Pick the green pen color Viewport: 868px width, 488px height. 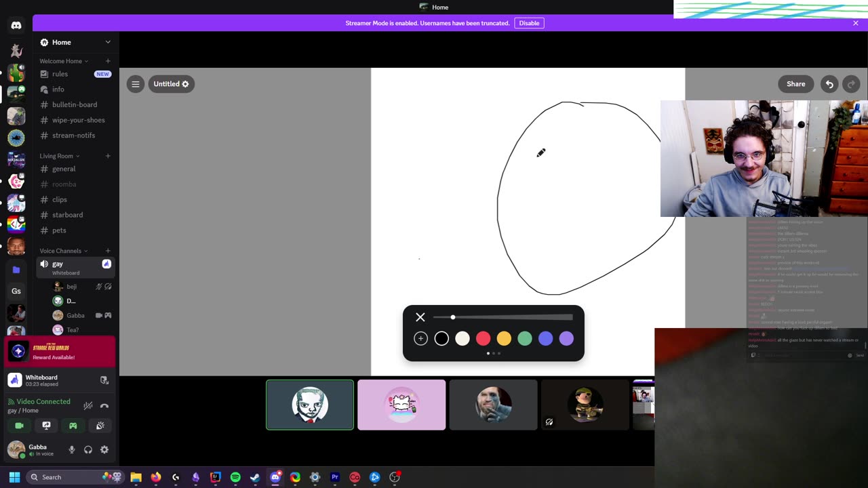coord(525,338)
